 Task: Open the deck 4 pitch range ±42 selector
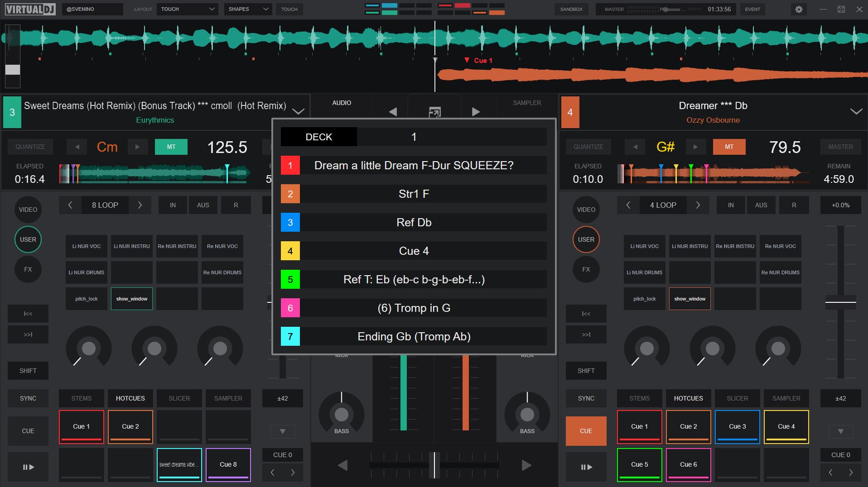coord(841,398)
